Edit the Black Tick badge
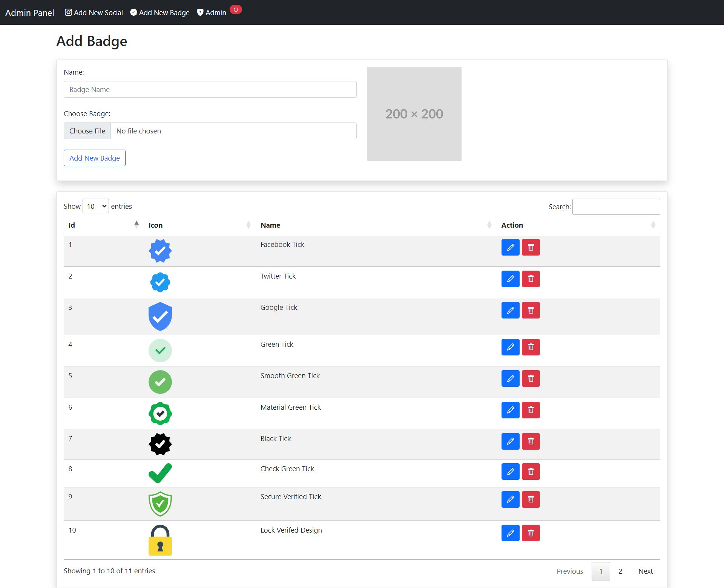The width and height of the screenshot is (724, 588). [x=510, y=441]
